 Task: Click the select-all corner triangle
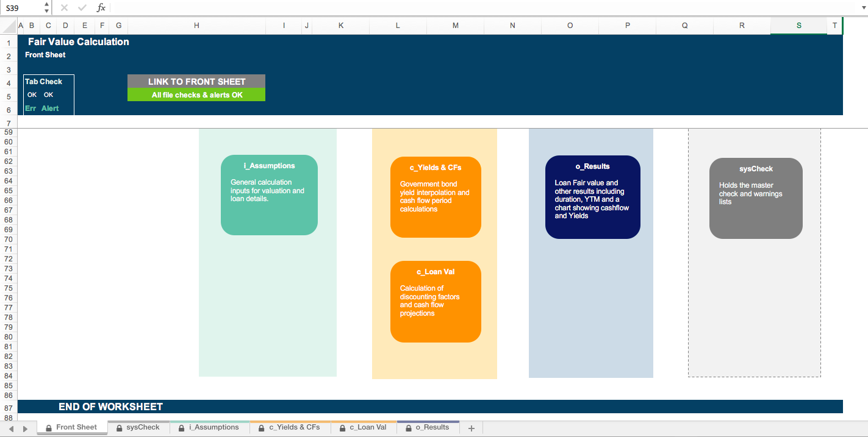pos(9,26)
